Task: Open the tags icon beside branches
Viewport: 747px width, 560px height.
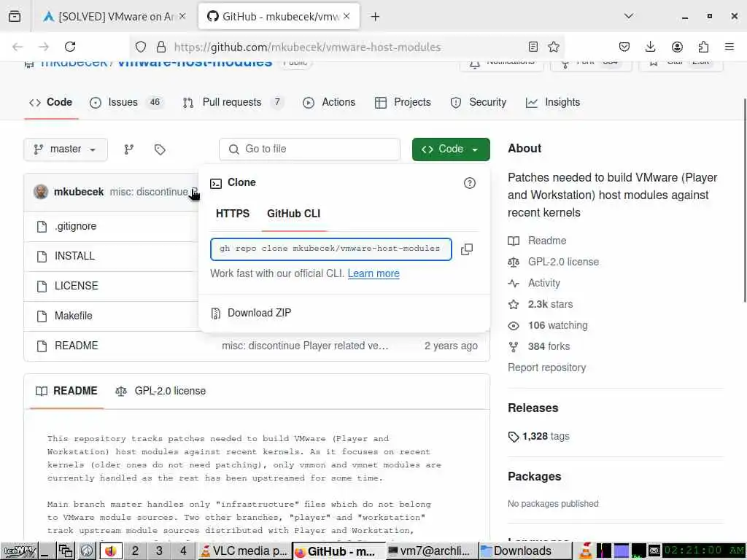Action: click(160, 149)
